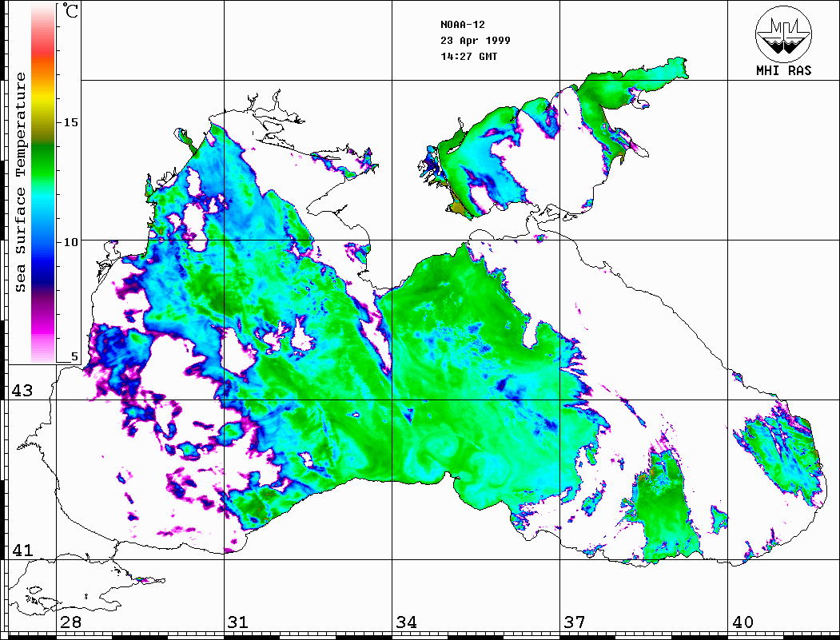Click longitude label "31"

[238, 622]
